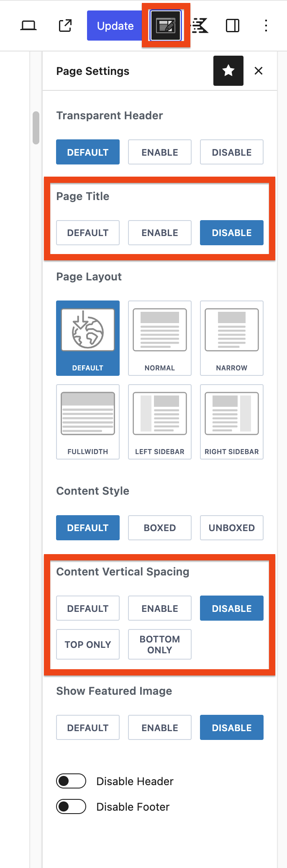Image resolution: width=287 pixels, height=868 pixels.
Task: Select the Fullwidth page layout
Action: pos(88,421)
